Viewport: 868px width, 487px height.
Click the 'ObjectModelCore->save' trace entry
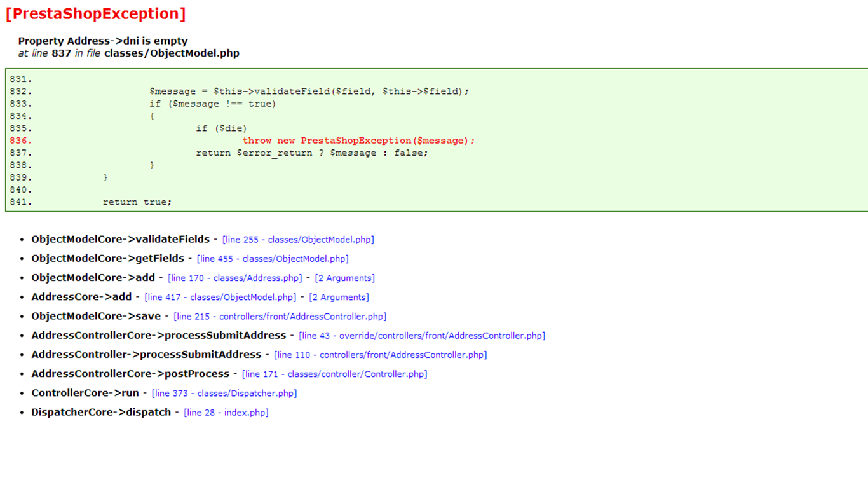96,316
